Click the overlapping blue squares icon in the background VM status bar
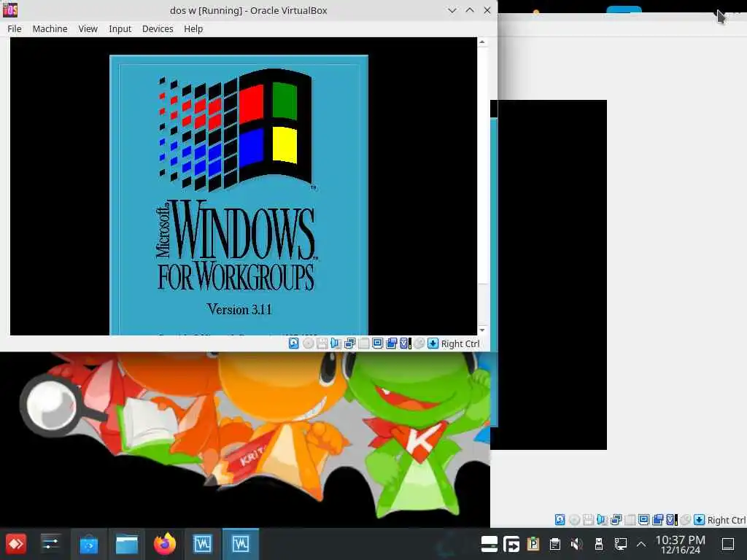 coord(657,520)
